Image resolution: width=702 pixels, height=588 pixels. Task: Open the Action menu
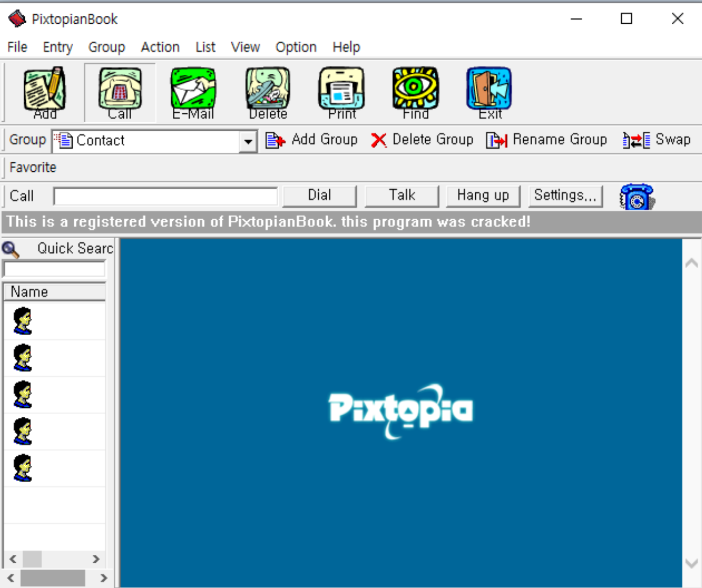160,47
